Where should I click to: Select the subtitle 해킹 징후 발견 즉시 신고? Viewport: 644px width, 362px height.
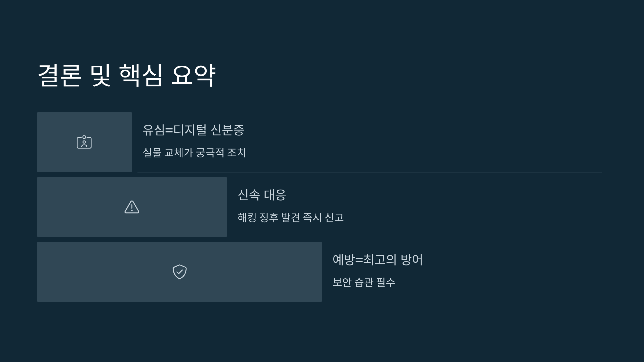point(291,217)
